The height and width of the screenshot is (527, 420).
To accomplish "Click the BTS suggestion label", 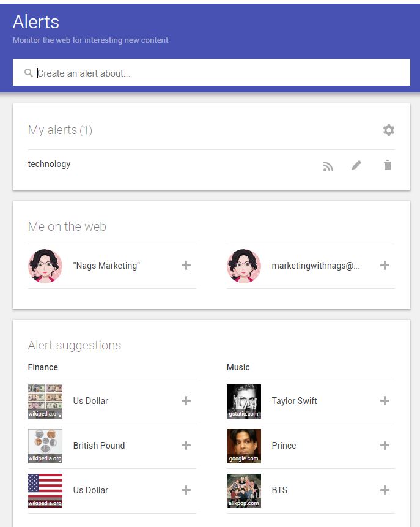I will (279, 490).
